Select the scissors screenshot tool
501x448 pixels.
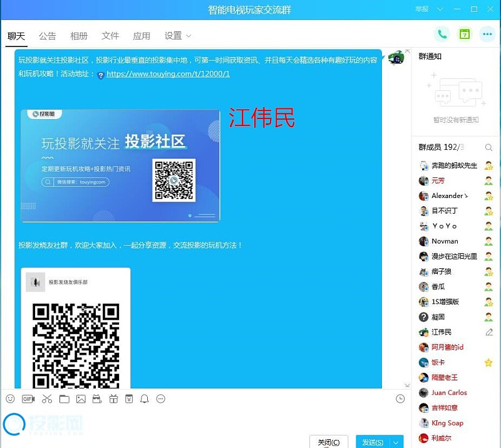tap(47, 399)
